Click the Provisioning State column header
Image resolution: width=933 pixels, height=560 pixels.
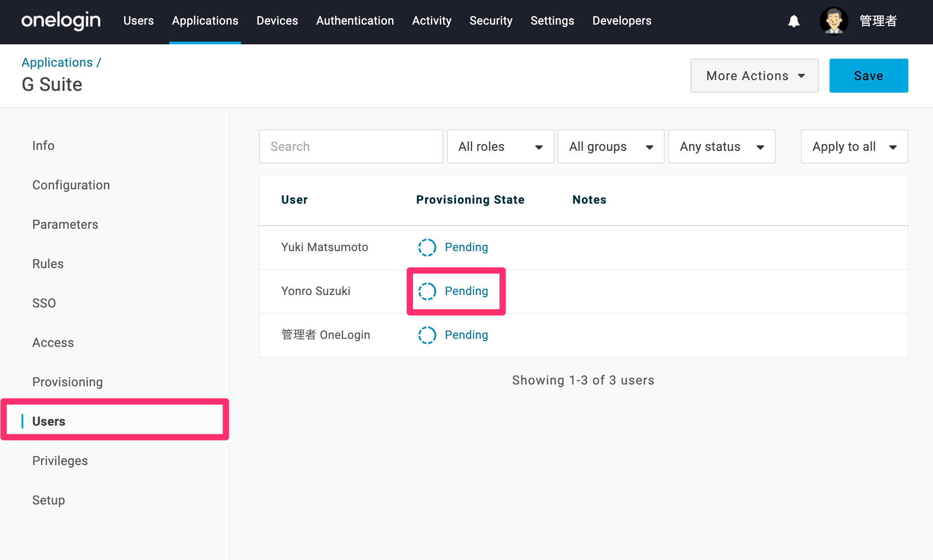point(470,200)
